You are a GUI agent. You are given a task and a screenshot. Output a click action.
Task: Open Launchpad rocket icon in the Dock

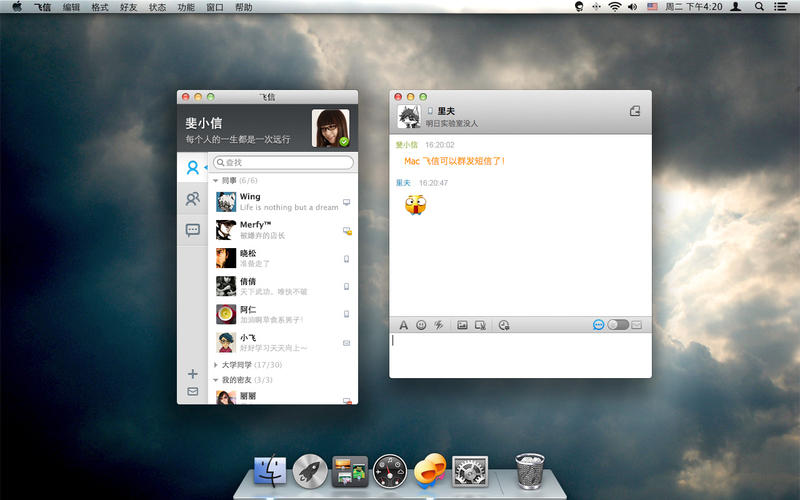(310, 470)
